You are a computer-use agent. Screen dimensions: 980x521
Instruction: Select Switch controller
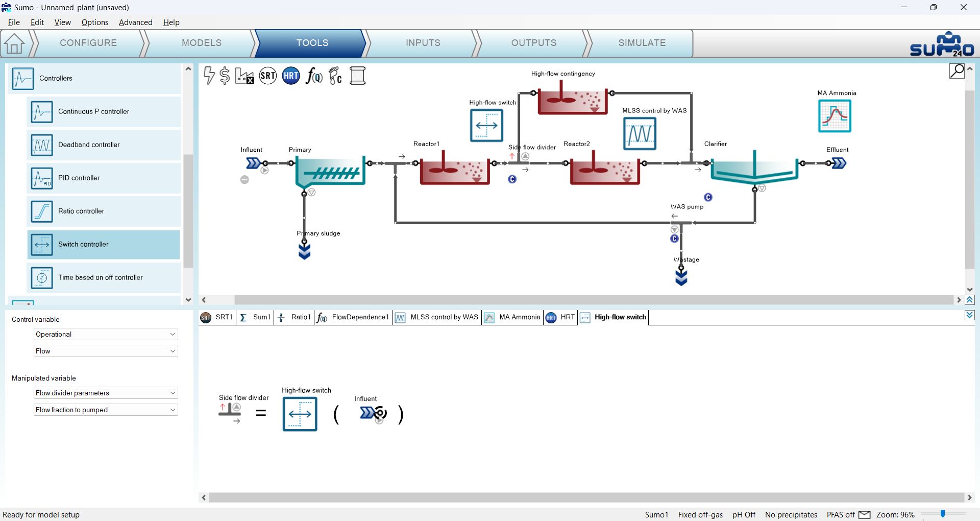click(104, 244)
